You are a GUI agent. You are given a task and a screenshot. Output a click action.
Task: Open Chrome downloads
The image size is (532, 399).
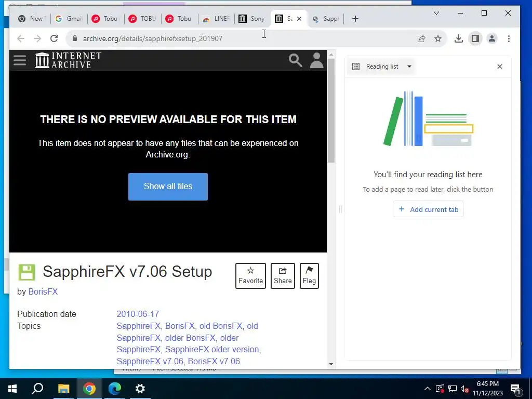(x=458, y=38)
